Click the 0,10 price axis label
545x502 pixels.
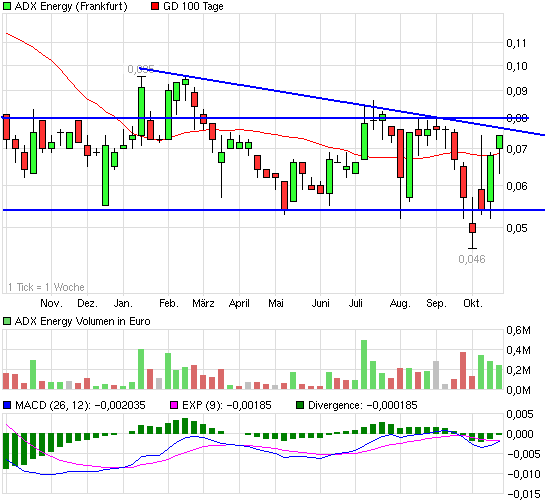[x=516, y=66]
